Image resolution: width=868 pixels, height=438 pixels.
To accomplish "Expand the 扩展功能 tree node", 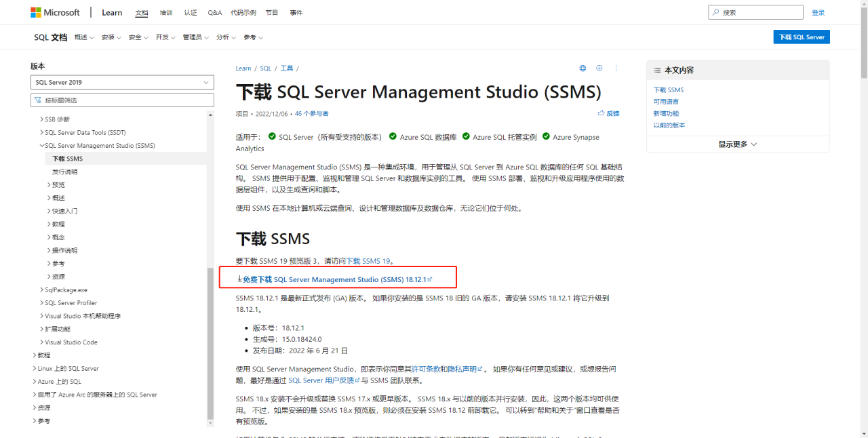I will point(41,329).
